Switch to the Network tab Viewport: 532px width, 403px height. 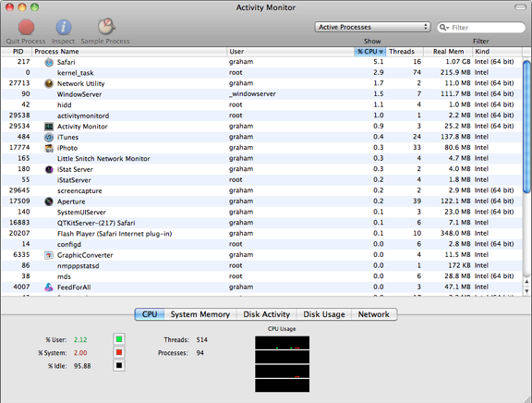click(x=374, y=314)
